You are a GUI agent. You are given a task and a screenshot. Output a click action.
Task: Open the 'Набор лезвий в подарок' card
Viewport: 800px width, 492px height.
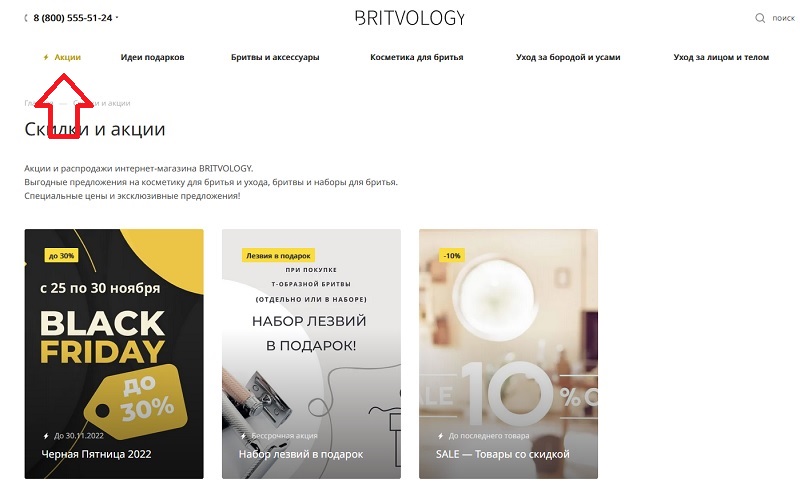coord(311,354)
